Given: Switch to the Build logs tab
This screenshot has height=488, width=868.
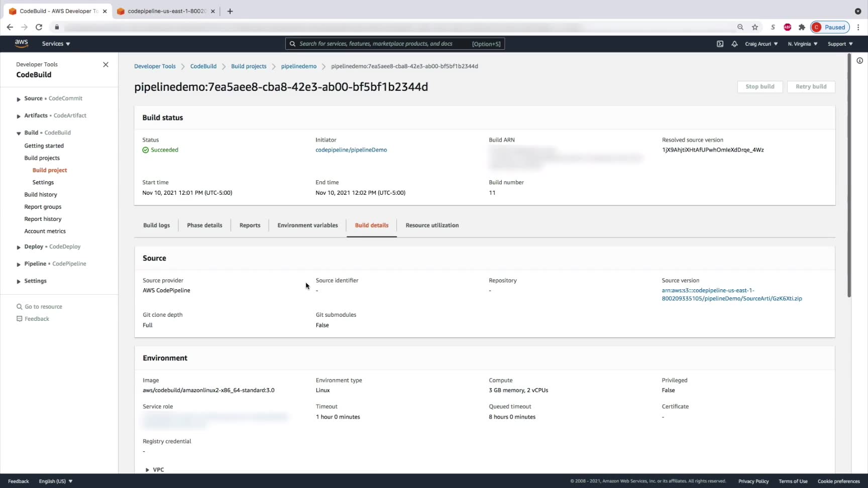Looking at the screenshot, I should click(x=156, y=225).
